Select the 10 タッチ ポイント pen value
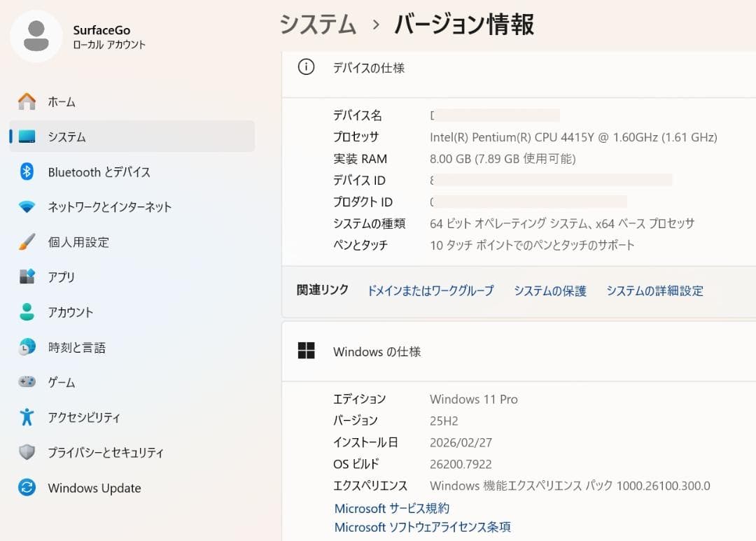Screen dimensions: 756x541 coord(532,245)
